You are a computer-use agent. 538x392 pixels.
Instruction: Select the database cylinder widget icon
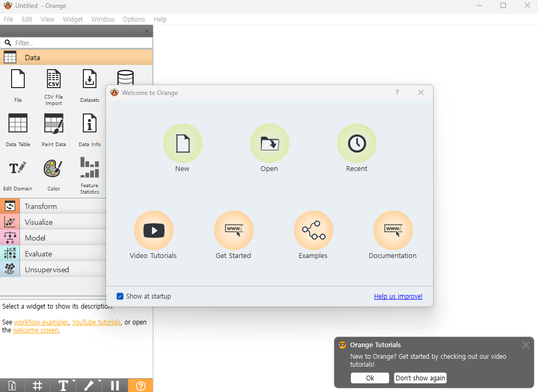[x=125, y=77]
